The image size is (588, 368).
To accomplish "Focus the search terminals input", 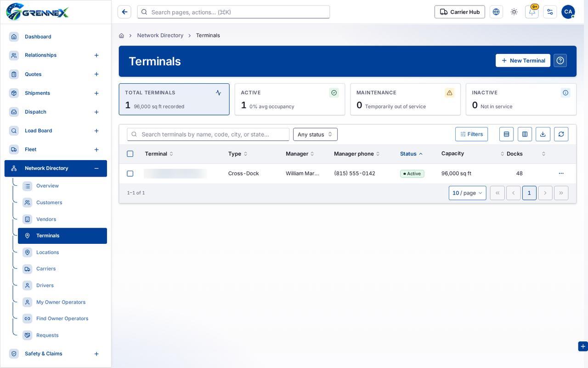I will (208, 134).
